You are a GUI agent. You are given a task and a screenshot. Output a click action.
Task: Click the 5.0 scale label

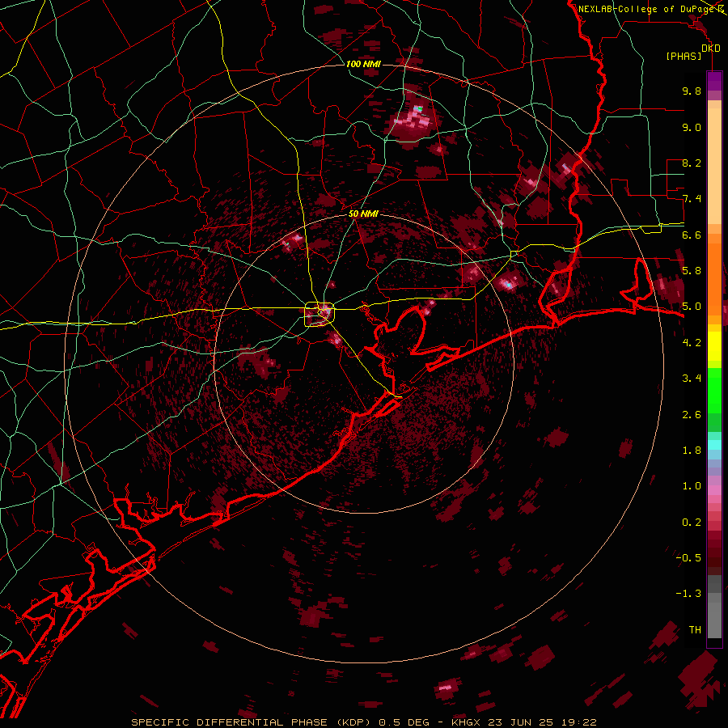click(x=692, y=307)
